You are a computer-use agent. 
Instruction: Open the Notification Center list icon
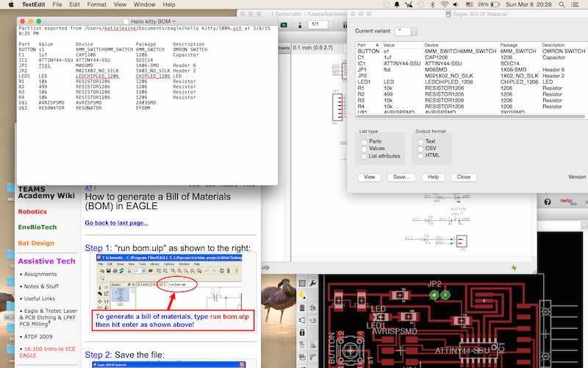pos(574,4)
